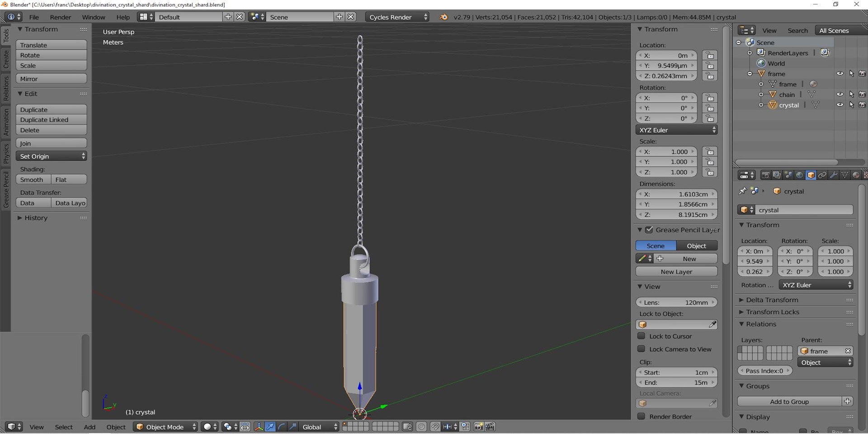Open the Constraints properties tab chain-link icon
The width and height of the screenshot is (868, 434).
pyautogui.click(x=822, y=175)
